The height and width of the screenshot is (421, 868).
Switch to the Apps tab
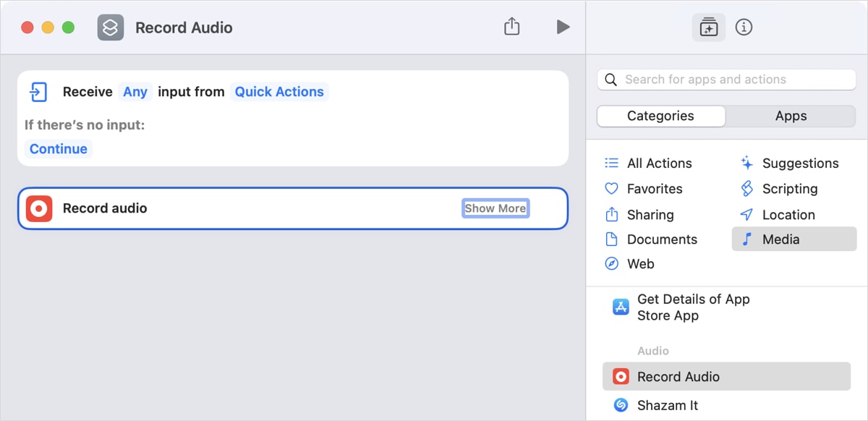tap(791, 116)
